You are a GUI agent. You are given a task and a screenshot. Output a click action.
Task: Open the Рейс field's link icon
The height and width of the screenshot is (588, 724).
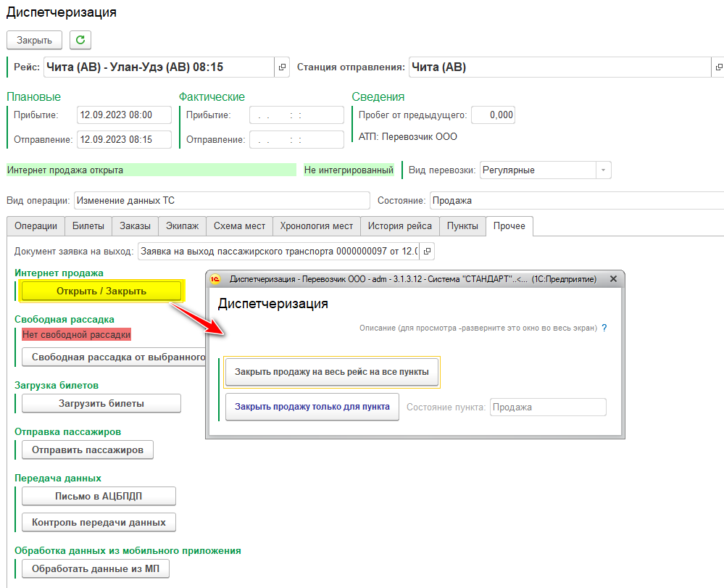[x=282, y=67]
